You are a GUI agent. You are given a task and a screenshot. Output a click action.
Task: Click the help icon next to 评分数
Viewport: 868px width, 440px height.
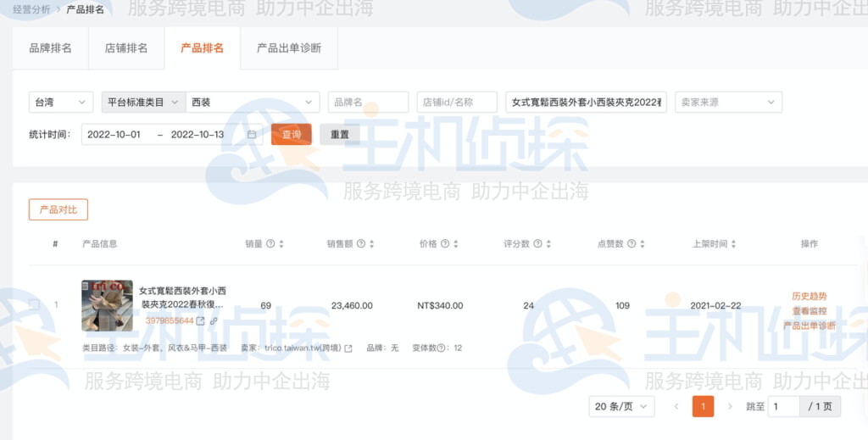537,243
